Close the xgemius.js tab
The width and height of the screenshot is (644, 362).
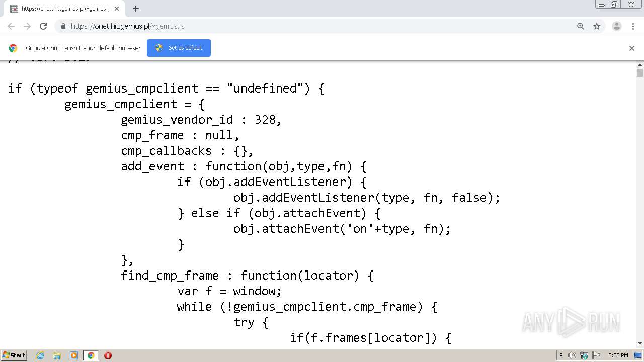pos(117,9)
